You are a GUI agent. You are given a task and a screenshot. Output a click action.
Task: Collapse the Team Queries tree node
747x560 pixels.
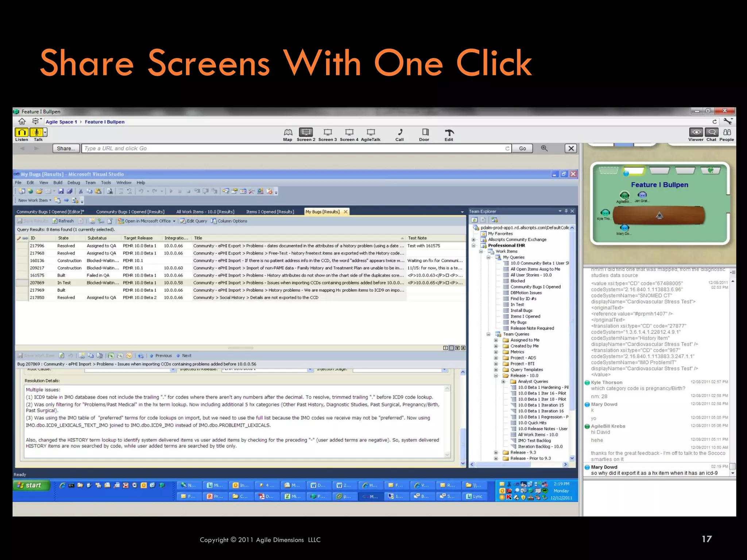pos(488,334)
